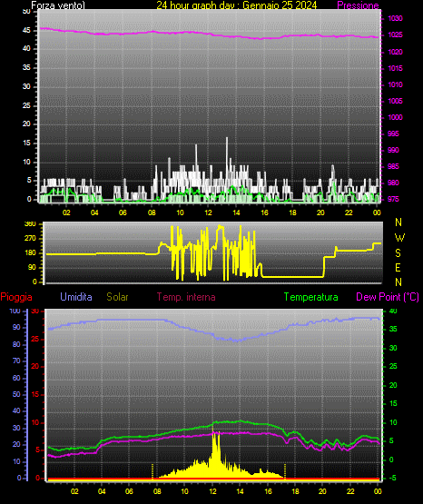The image size is (423, 504).
Task: Click the '270' wind direction axis value
Action: click(x=30, y=239)
